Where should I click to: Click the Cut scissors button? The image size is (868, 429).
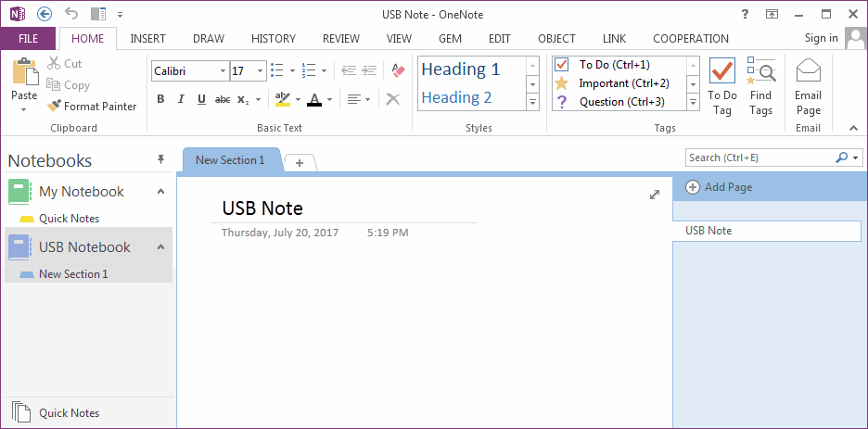[x=64, y=64]
